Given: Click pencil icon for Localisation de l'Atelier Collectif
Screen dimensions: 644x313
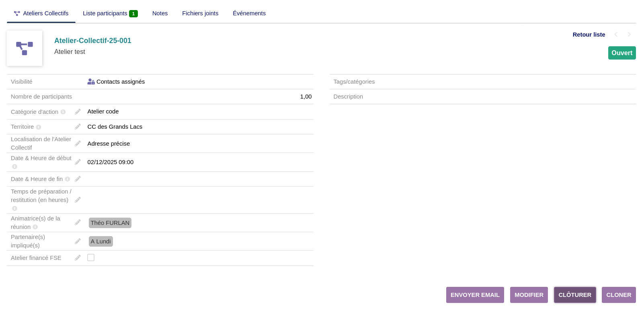Looking at the screenshot, I should (78, 144).
